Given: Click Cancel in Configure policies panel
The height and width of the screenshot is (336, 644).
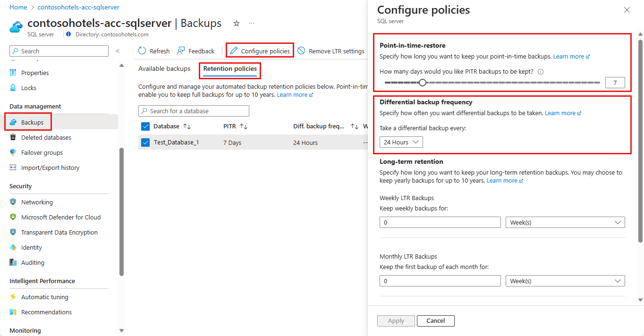Looking at the screenshot, I should (x=435, y=321).
